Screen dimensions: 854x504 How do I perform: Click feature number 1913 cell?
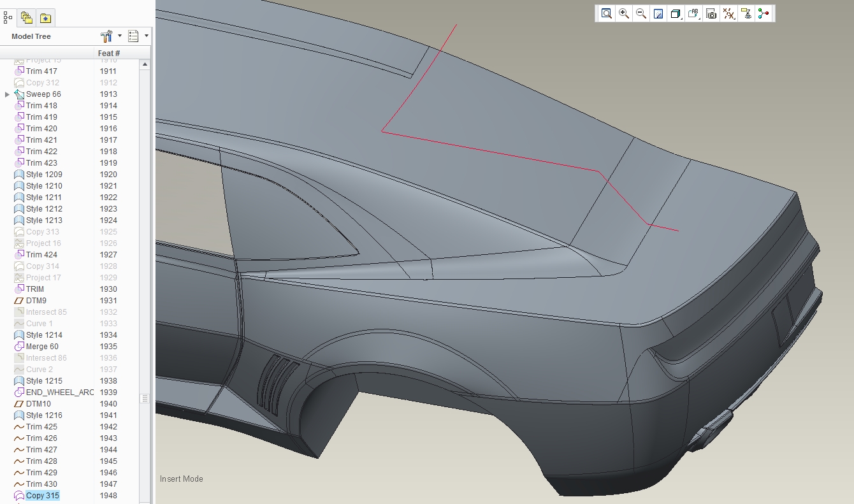[108, 94]
